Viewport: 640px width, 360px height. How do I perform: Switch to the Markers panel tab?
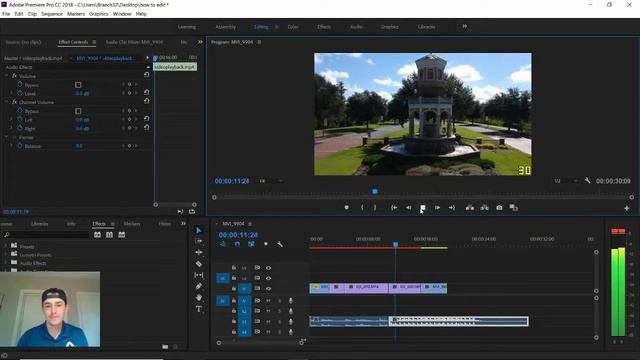132,224
